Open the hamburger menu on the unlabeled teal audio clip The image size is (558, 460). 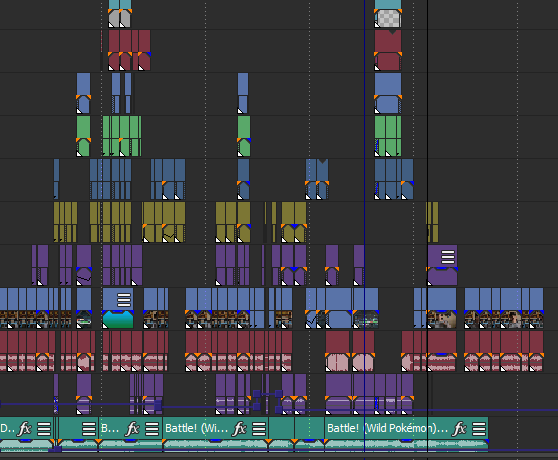pos(89,429)
